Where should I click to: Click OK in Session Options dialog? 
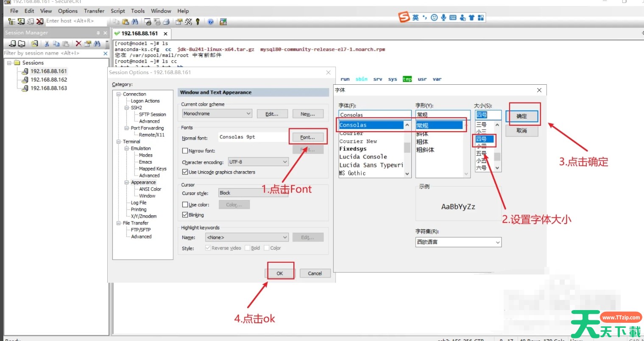pos(280,273)
